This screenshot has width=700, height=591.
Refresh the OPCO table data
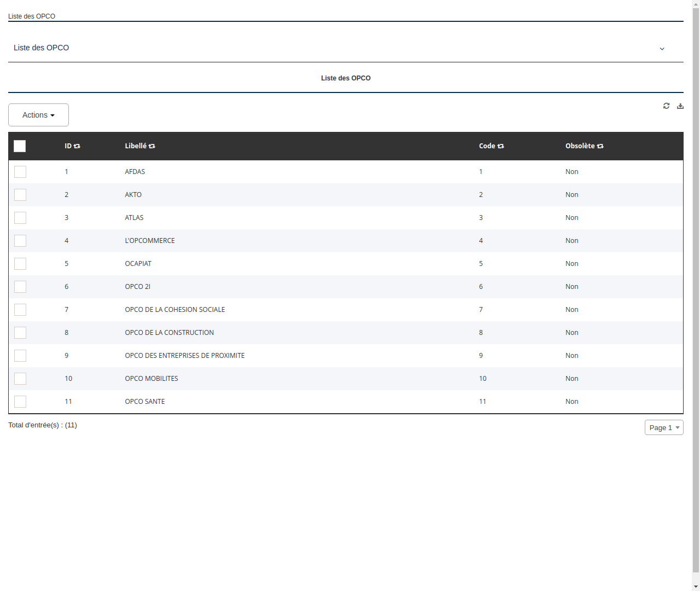tap(666, 106)
